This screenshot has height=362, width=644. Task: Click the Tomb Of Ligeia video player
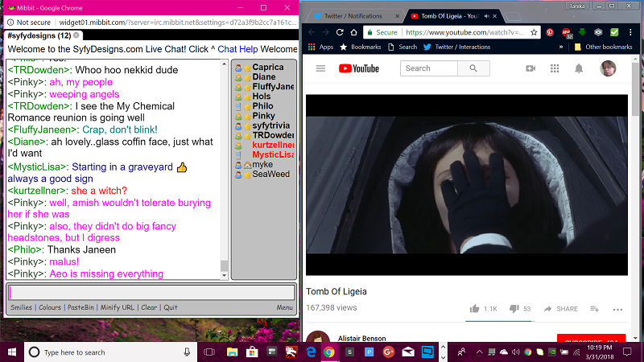[467, 185]
